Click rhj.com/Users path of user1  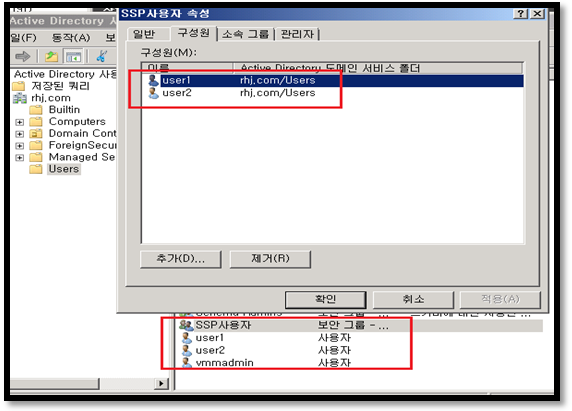278,80
